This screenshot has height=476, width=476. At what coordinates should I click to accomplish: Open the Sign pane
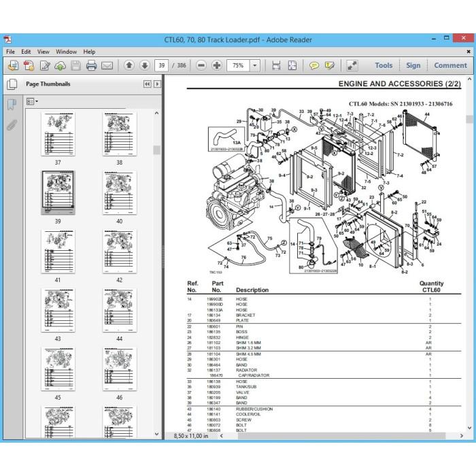click(x=413, y=65)
